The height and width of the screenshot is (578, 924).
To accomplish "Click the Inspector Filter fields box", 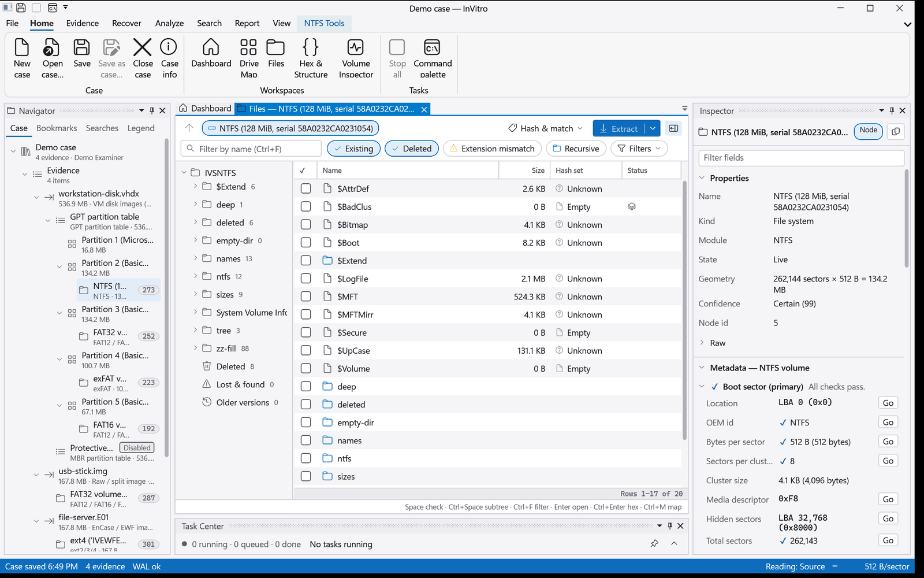I will coord(801,158).
